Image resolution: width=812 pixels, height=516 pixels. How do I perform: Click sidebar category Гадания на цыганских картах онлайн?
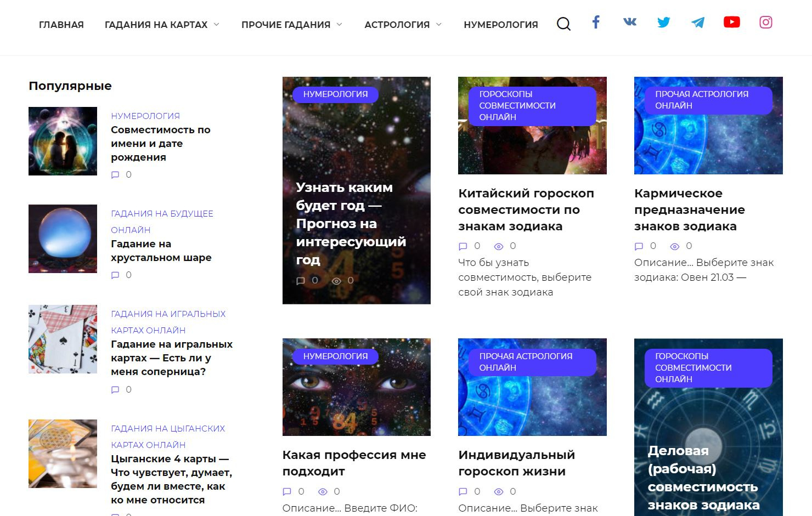[168, 436]
